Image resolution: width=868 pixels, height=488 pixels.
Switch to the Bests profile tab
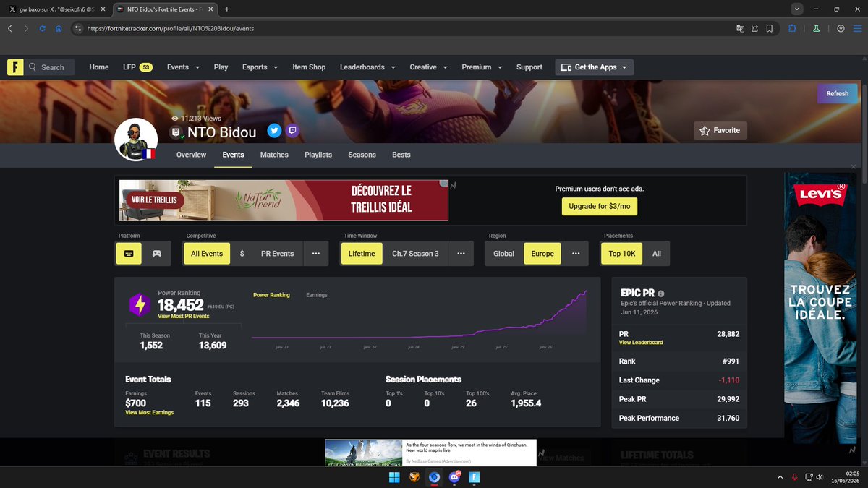(x=401, y=155)
